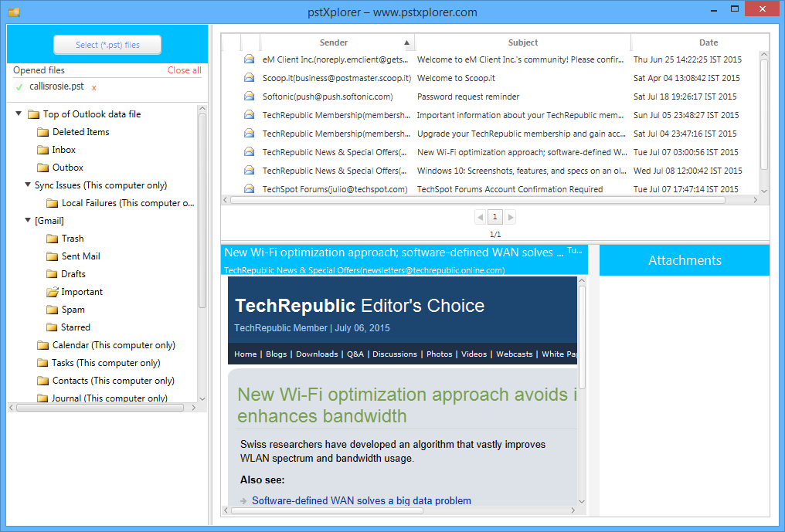Click the Local Failures folder icon
This screenshot has width=785, height=532.
[52, 203]
